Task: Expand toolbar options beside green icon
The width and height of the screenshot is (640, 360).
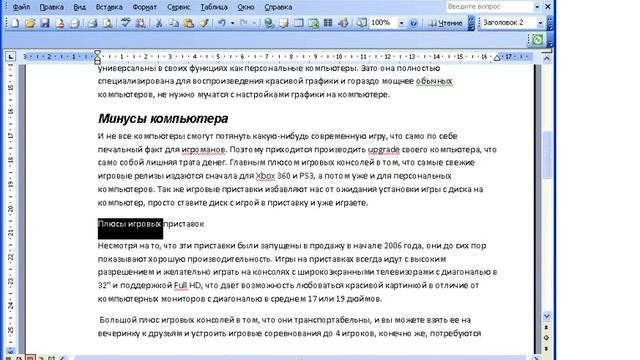Action: point(550,40)
